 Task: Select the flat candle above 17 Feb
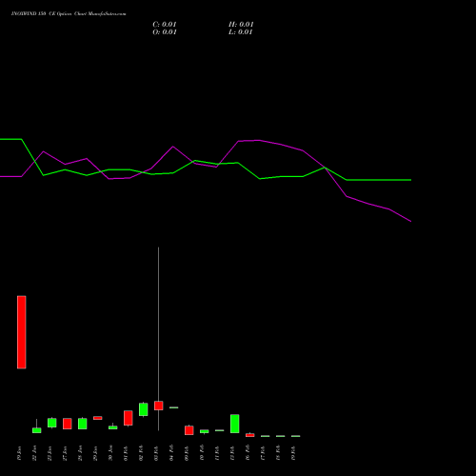tap(266, 436)
